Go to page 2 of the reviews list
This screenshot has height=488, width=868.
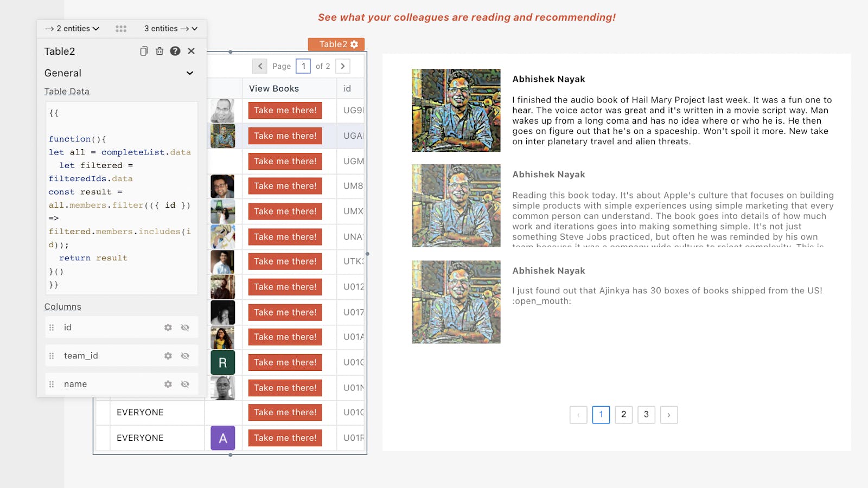623,415
